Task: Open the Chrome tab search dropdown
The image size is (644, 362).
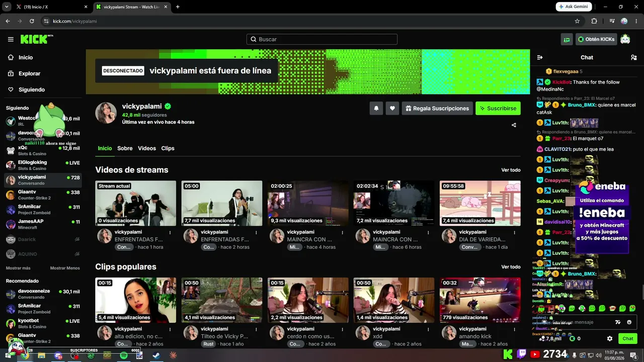Action: tap(7, 7)
